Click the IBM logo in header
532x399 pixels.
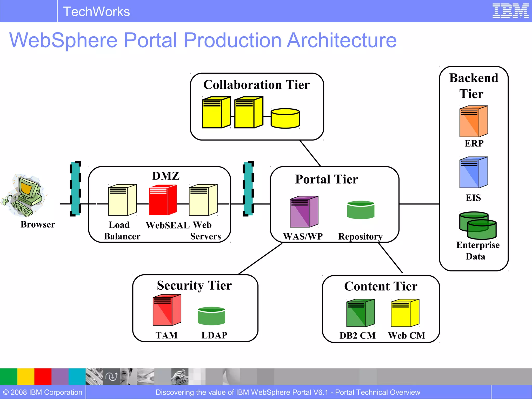(510, 11)
